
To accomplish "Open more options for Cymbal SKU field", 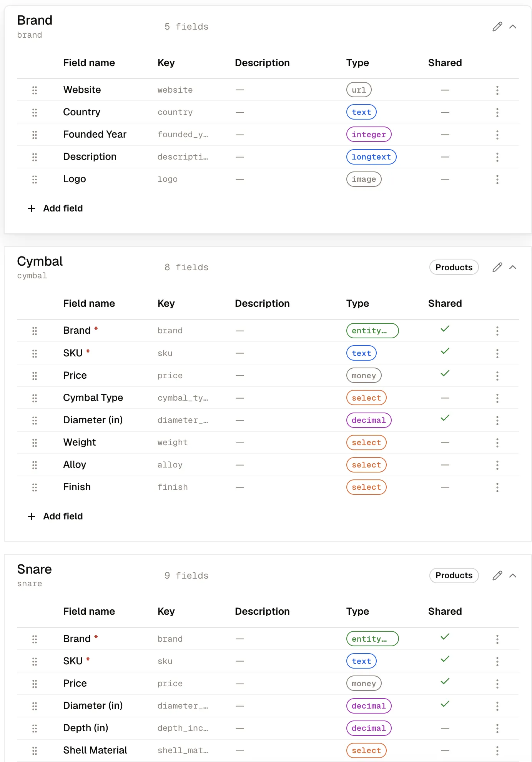I will tap(497, 353).
